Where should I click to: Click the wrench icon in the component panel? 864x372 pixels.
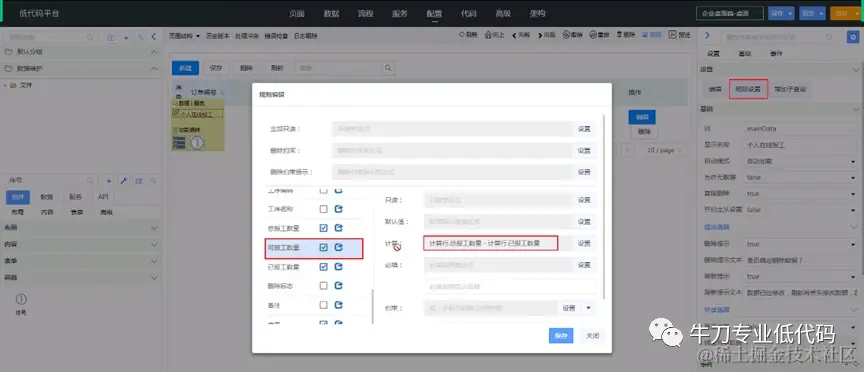click(x=124, y=181)
